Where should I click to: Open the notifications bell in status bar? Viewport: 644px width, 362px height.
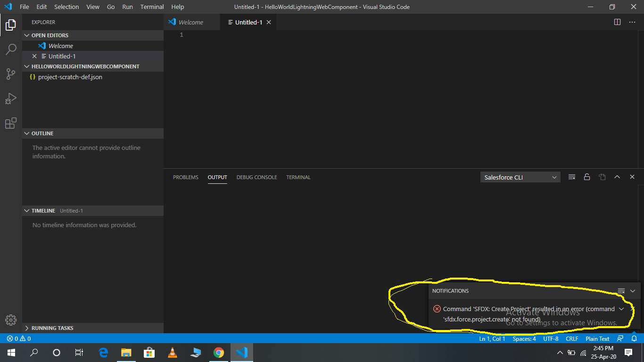tap(635, 338)
